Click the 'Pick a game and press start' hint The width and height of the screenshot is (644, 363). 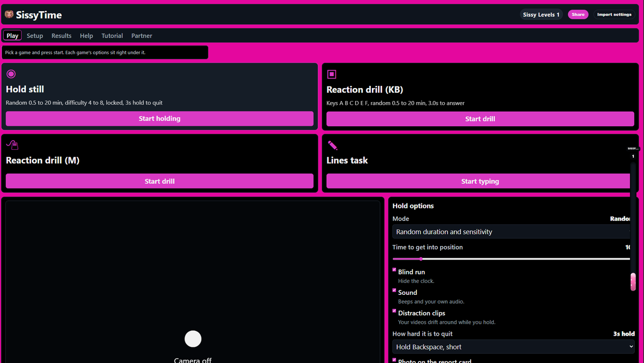[75, 53]
